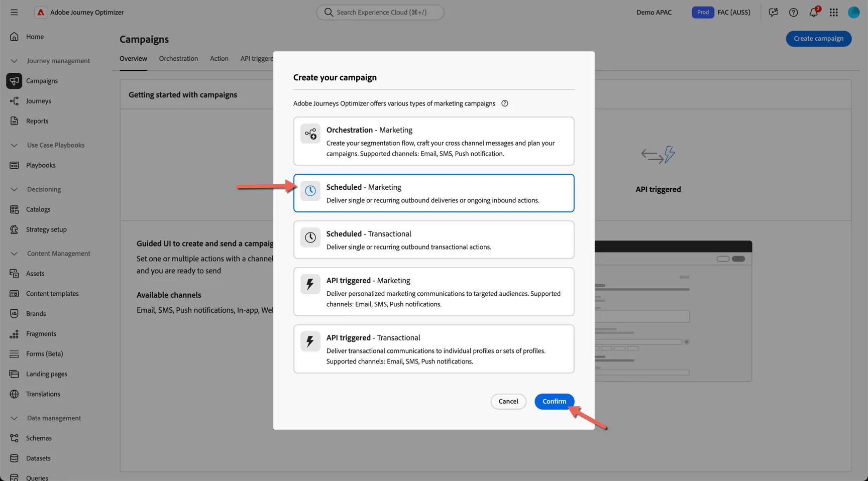
Task: Select Orchestration - Marketing campaign option
Action: pyautogui.click(x=433, y=141)
